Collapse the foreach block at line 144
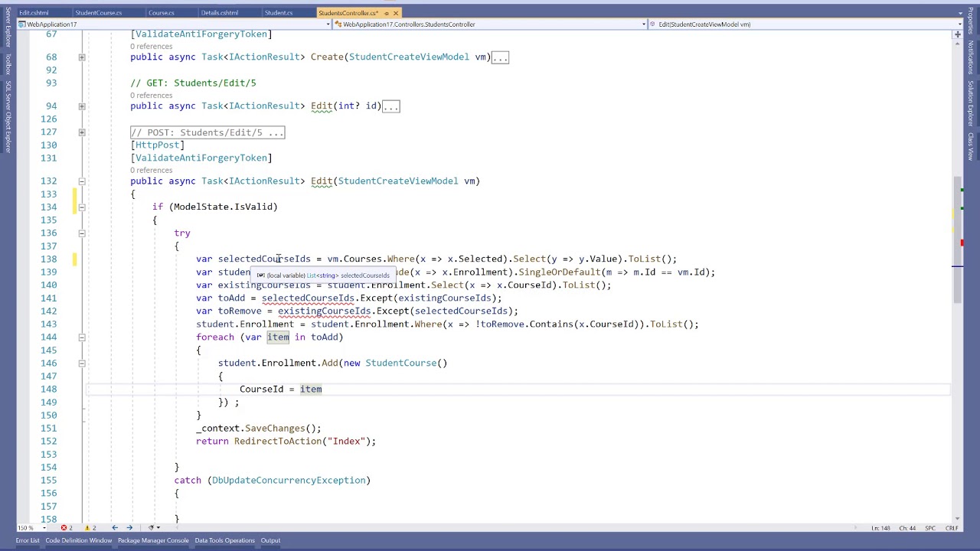 tap(81, 337)
